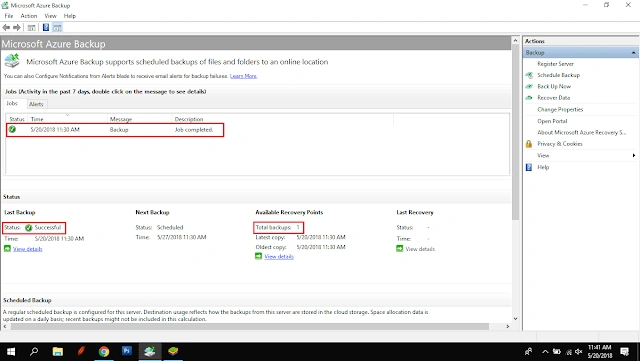The image size is (640, 361).
Task: Open the View menu in menu bar
Action: coord(51,16)
